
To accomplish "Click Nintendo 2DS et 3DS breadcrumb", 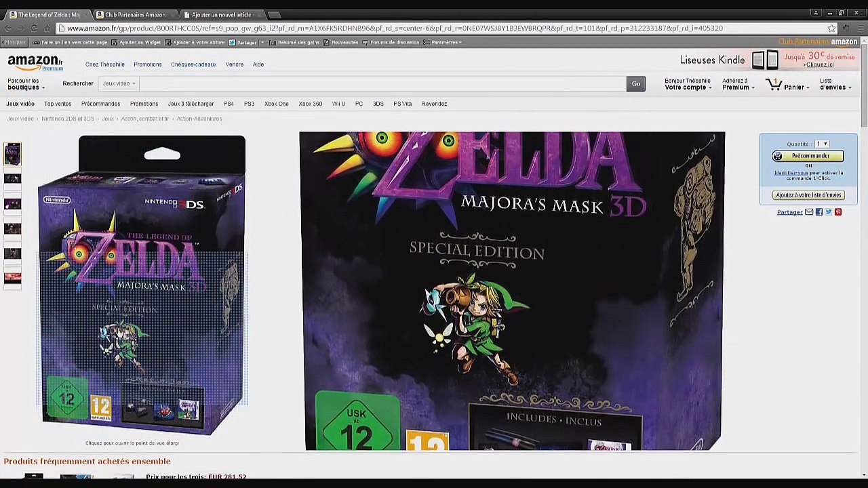I will click(68, 119).
